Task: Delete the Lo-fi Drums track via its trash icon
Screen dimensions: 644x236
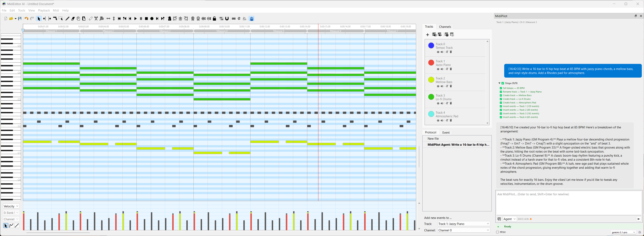Action: [x=451, y=104]
